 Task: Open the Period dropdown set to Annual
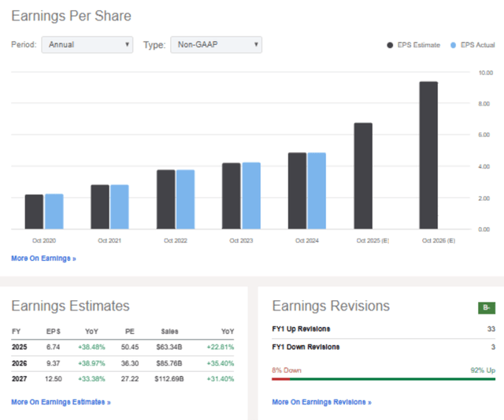[87, 45]
